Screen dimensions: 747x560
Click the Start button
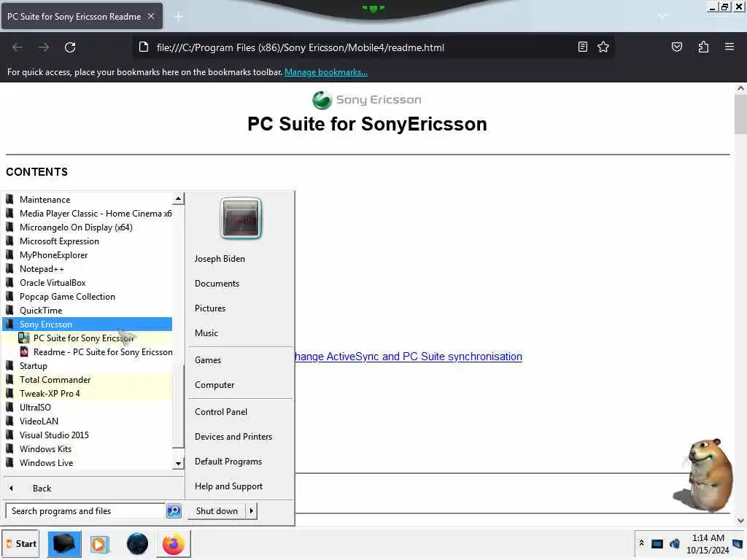coord(20,544)
